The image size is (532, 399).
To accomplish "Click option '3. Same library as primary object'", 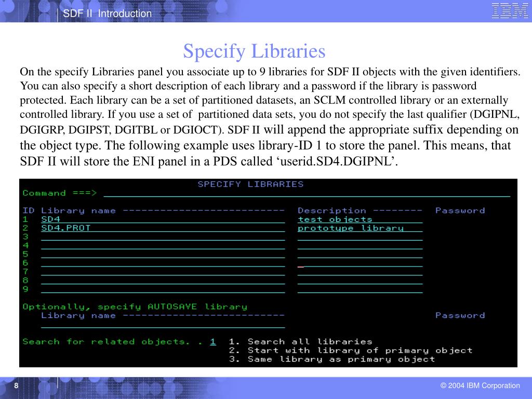I will point(332,360).
